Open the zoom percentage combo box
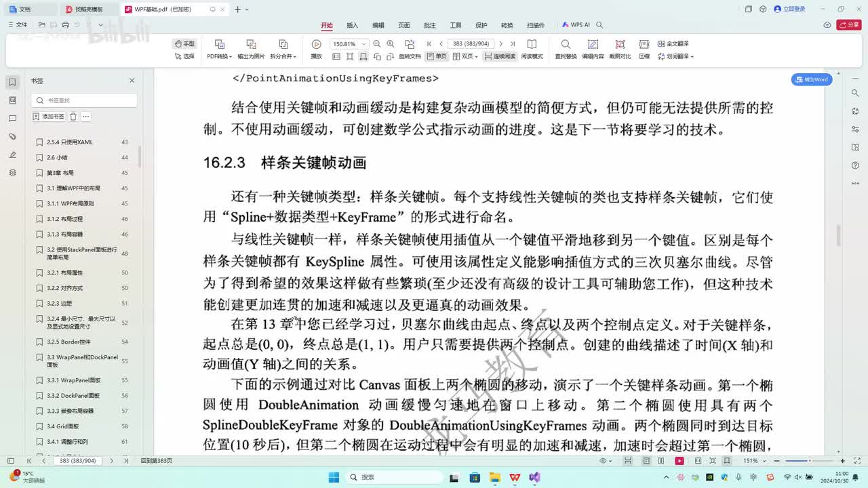Image resolution: width=868 pixels, height=488 pixels. point(349,43)
